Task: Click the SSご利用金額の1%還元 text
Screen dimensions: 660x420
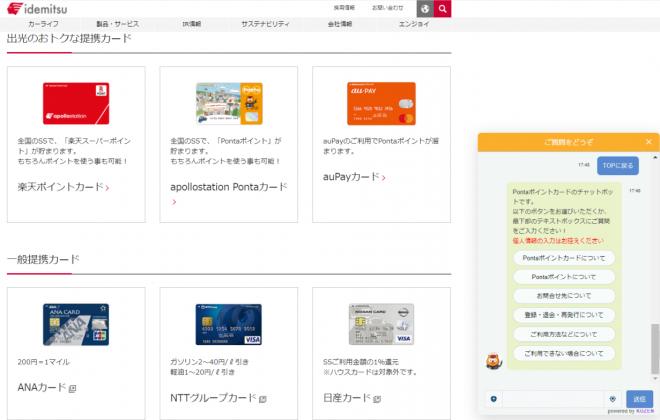Action: 361,362
